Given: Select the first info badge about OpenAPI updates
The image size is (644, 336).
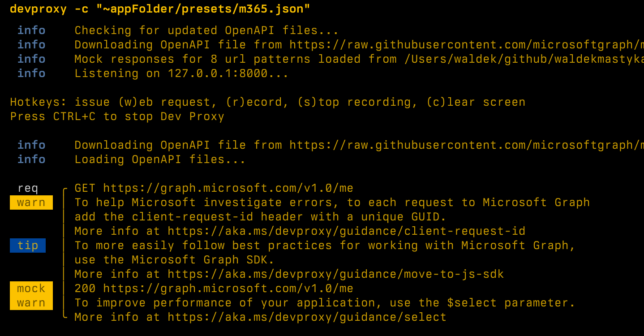Looking at the screenshot, I should pos(31,30).
